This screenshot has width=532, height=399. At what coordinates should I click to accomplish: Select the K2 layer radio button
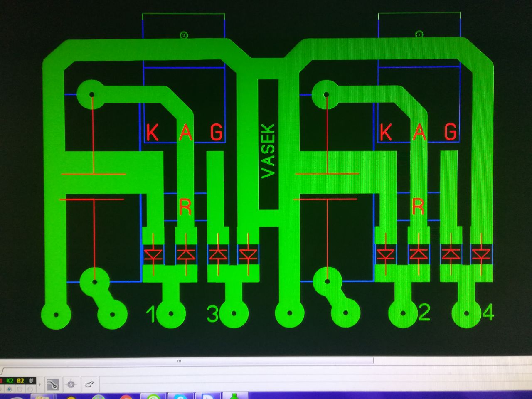10,389
